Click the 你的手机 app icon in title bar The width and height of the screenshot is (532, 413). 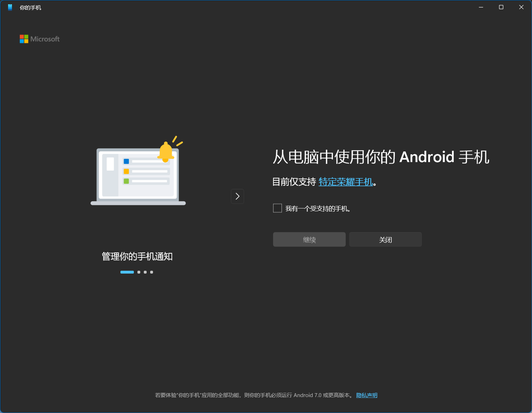click(x=10, y=7)
